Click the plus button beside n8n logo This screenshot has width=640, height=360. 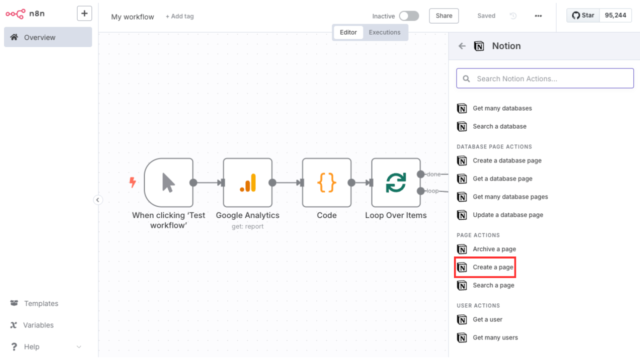84,13
